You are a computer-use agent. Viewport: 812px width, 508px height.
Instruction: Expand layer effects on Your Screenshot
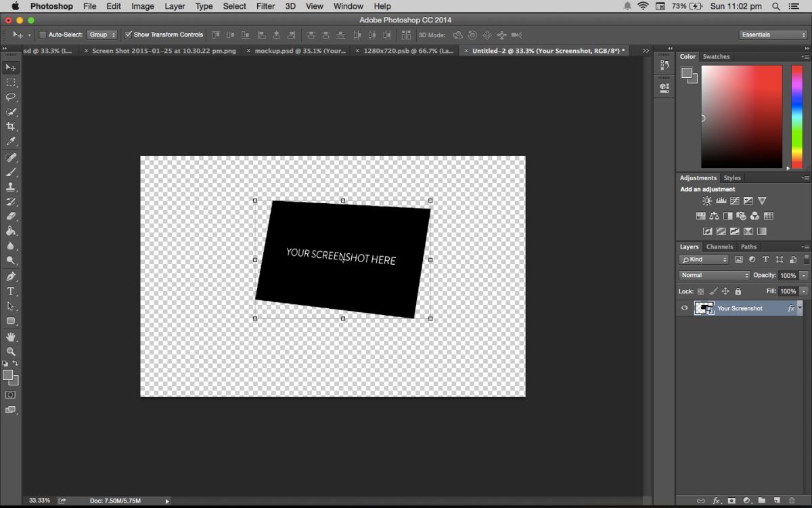pos(800,308)
